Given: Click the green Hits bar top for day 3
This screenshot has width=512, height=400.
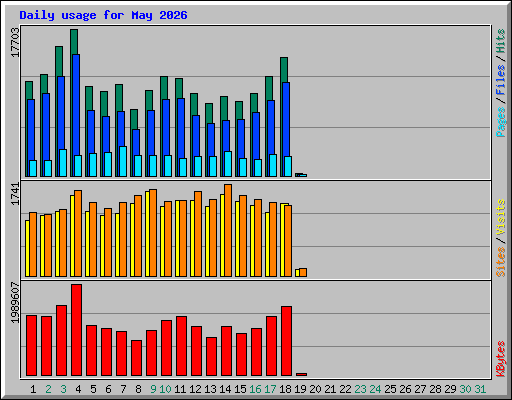Looking at the screenshot, I should [59, 61].
